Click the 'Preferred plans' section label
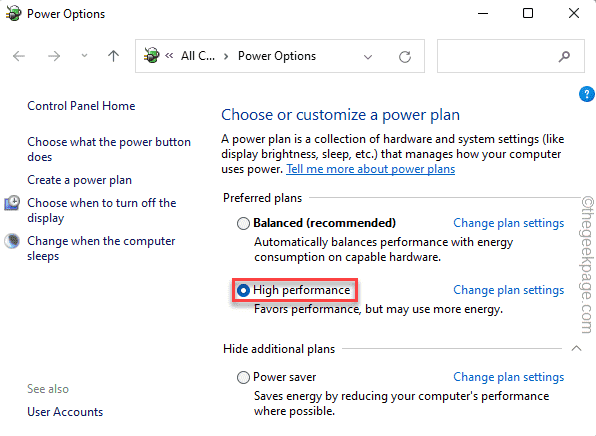This screenshot has width=596, height=436. click(262, 198)
